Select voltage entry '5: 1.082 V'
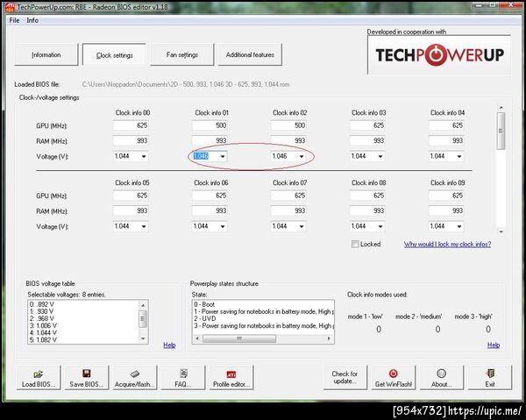 click(x=43, y=340)
